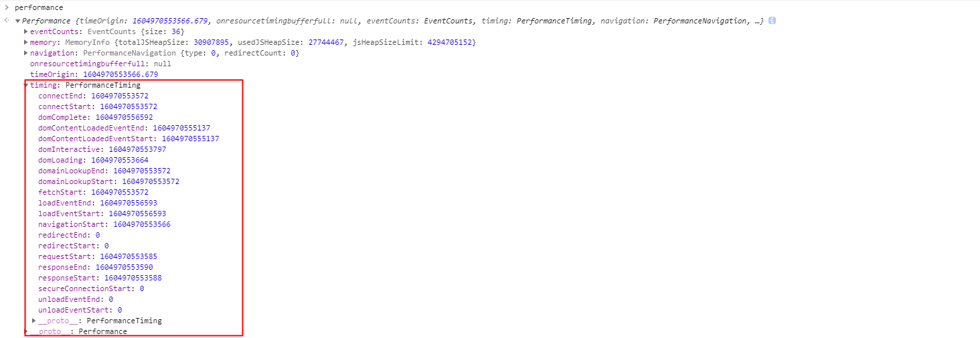Click the info icon after Performance summary
The image size is (980, 338).
coord(772,21)
